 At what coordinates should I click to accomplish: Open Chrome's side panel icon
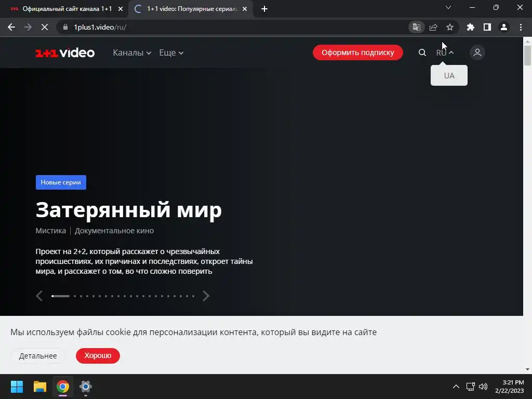[x=487, y=27]
